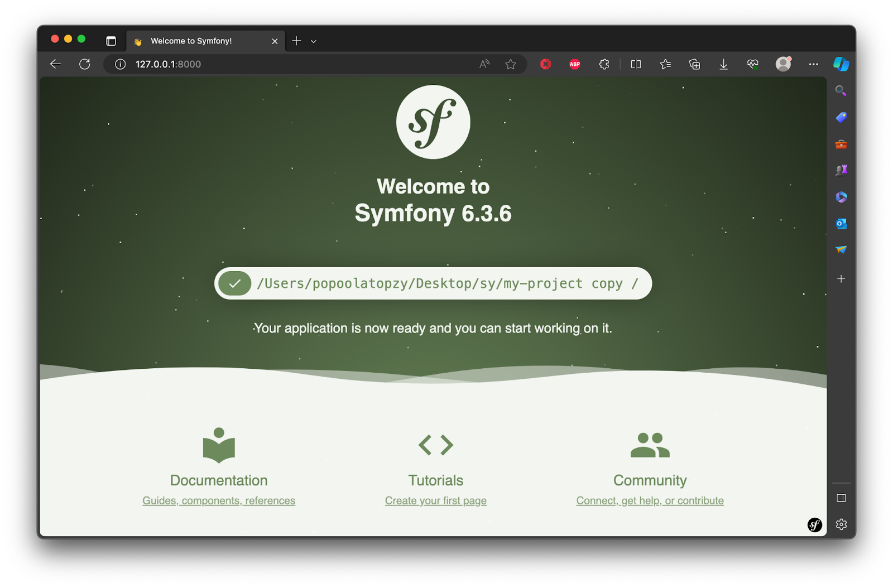Open sidebar Tools briefcase

[841, 144]
